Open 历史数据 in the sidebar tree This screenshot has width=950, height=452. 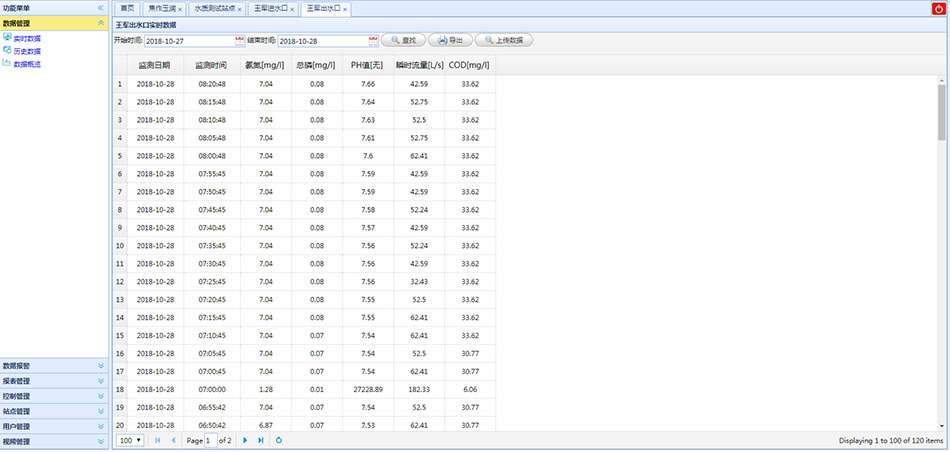[x=27, y=51]
